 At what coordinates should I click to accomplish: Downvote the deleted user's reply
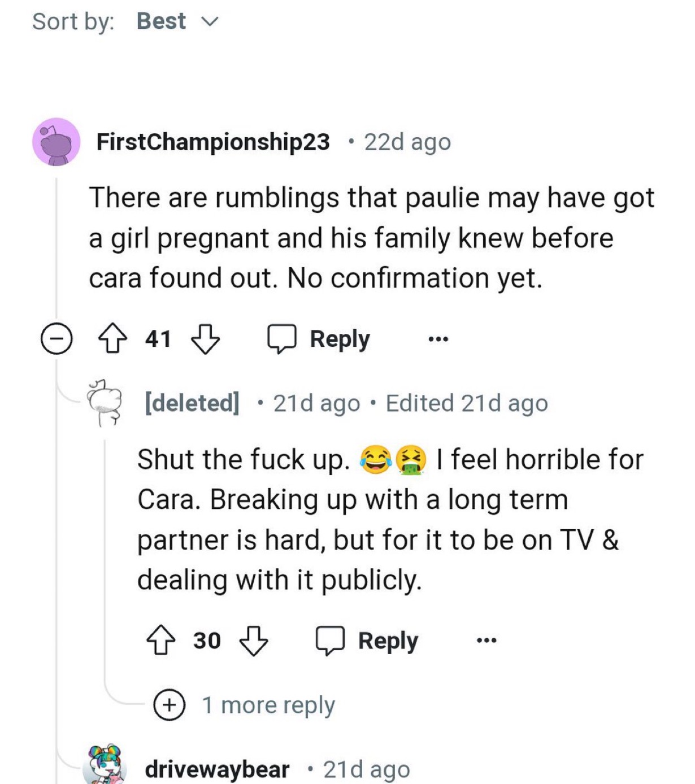pos(254,641)
